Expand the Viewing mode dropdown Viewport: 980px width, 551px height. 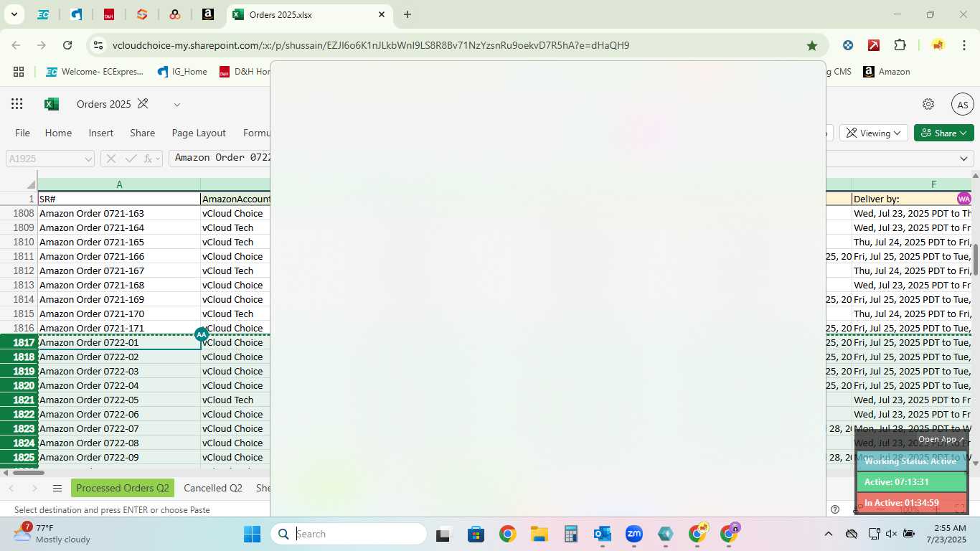pyautogui.click(x=874, y=133)
